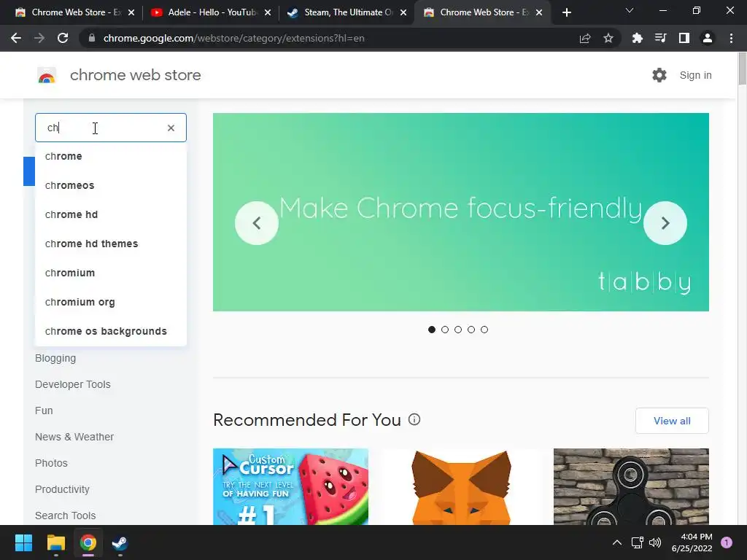This screenshot has height=560, width=747.
Task: Close the Steam browser tab
Action: pos(403,12)
